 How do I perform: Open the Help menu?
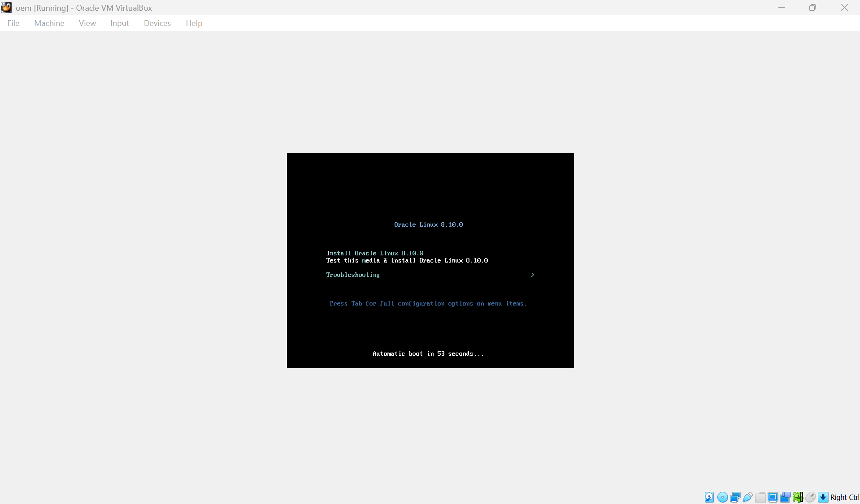click(x=194, y=23)
